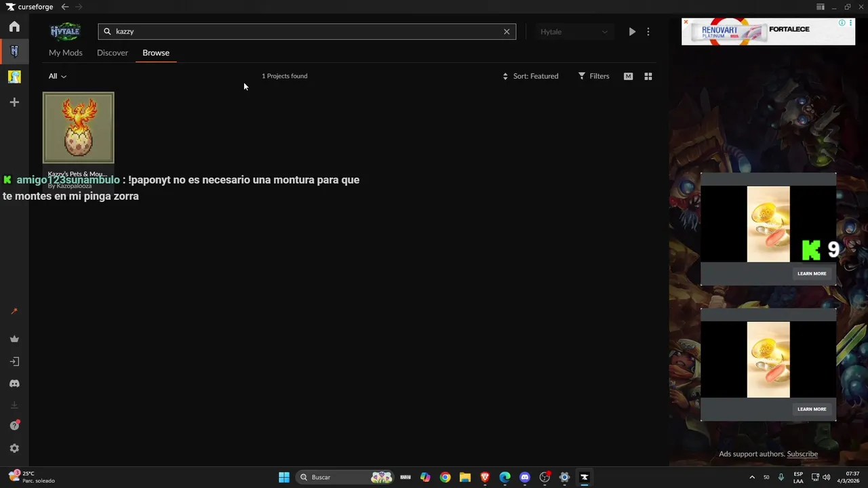Click into the kazzy search field

(307, 31)
